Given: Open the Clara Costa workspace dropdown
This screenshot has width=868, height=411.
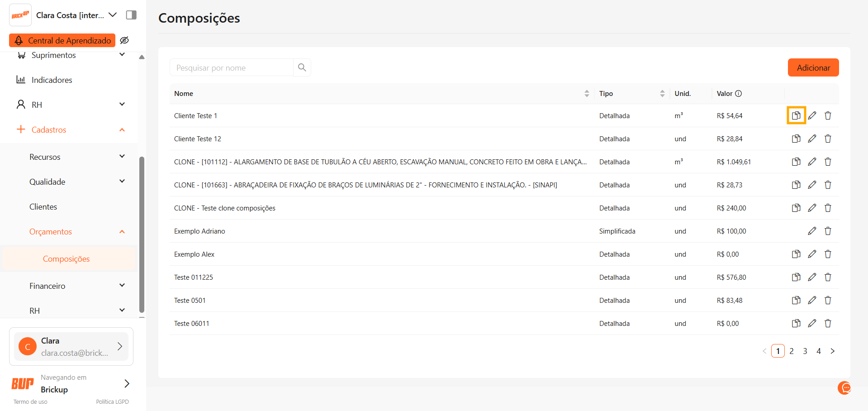Looking at the screenshot, I should tap(113, 15).
